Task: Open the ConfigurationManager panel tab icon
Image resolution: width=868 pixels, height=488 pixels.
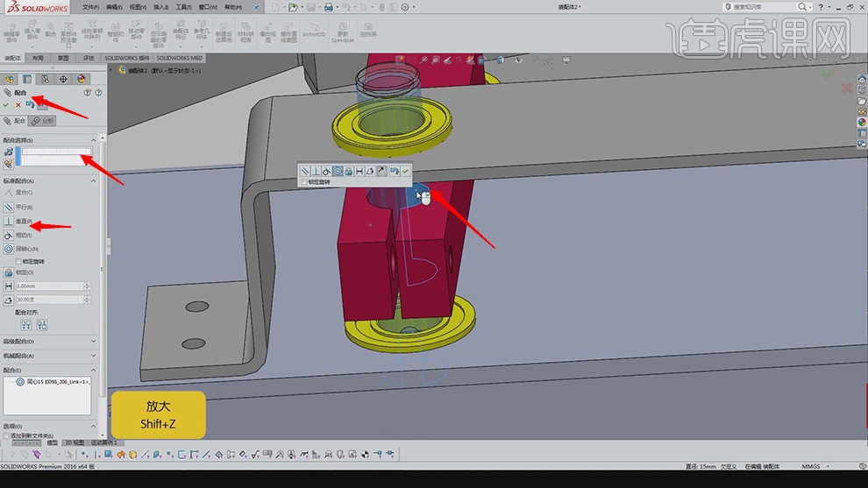Action: [45, 79]
